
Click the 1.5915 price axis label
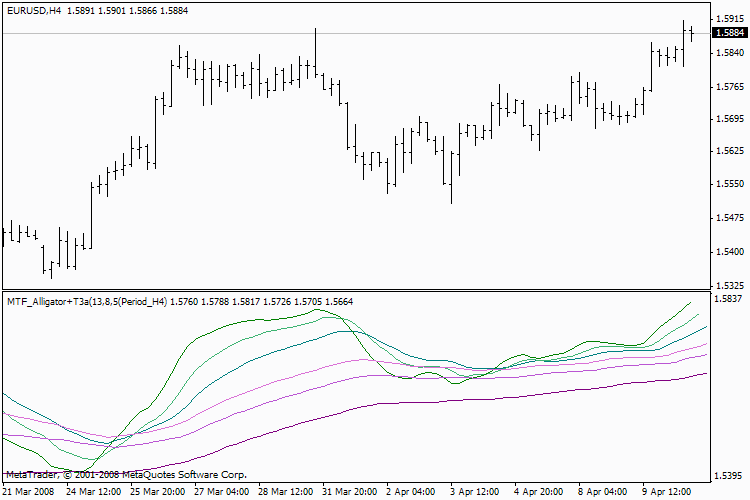[x=727, y=19]
